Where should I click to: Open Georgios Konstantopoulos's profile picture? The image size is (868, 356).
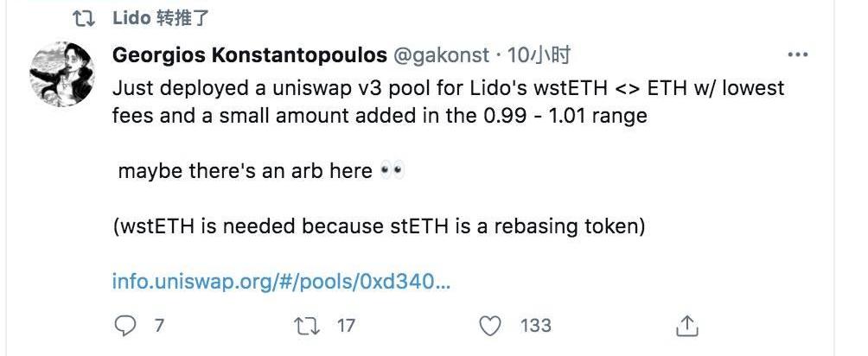tap(63, 73)
